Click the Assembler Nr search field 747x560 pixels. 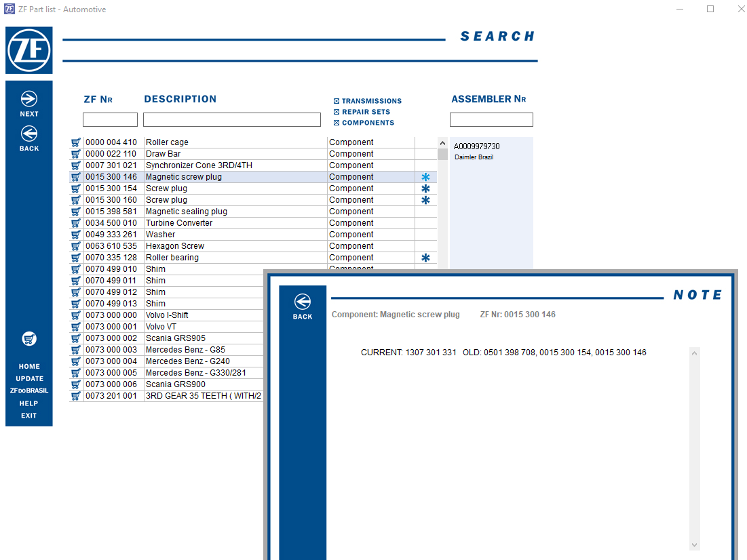coord(491,119)
